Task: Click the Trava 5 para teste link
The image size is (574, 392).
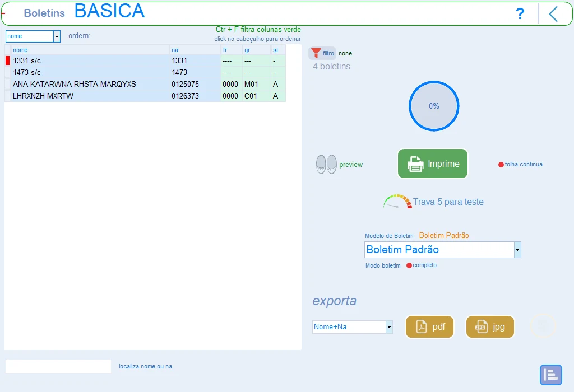Action: click(x=448, y=202)
